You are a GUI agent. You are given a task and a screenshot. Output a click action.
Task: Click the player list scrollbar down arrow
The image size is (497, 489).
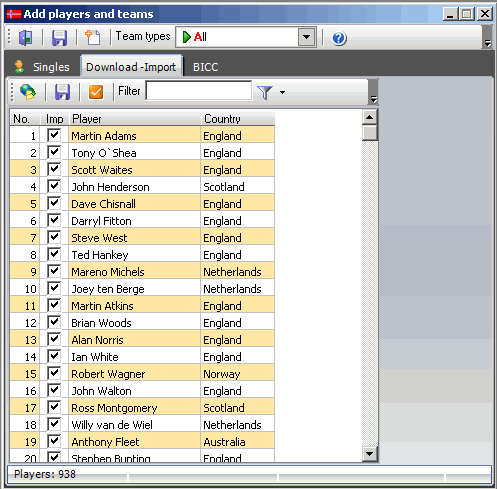point(369,453)
